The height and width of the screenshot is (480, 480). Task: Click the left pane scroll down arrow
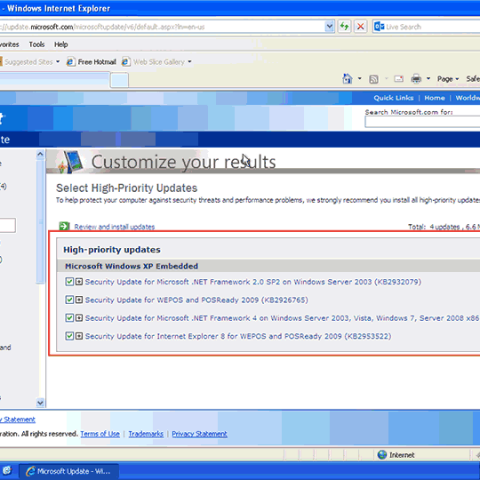pyautogui.click(x=40, y=403)
